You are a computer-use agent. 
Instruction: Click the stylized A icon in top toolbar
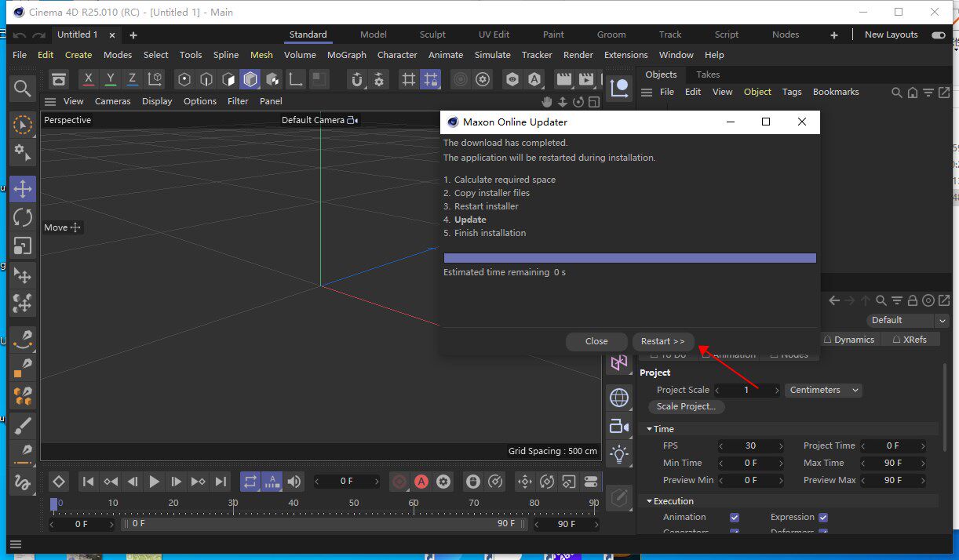[534, 79]
